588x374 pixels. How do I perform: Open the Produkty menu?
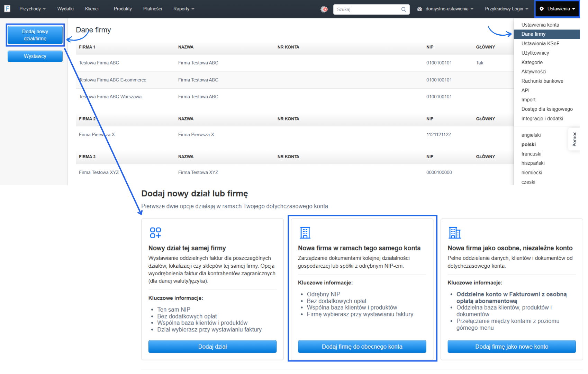point(123,9)
